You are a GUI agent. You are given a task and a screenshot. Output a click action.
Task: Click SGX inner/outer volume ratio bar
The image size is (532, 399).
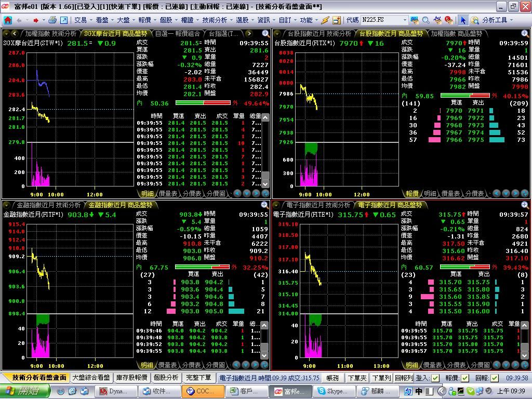(203, 103)
